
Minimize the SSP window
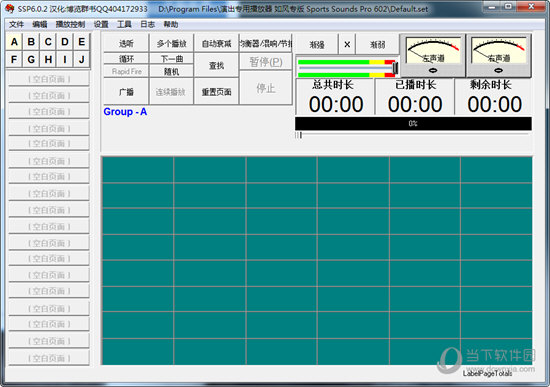(492, 6)
